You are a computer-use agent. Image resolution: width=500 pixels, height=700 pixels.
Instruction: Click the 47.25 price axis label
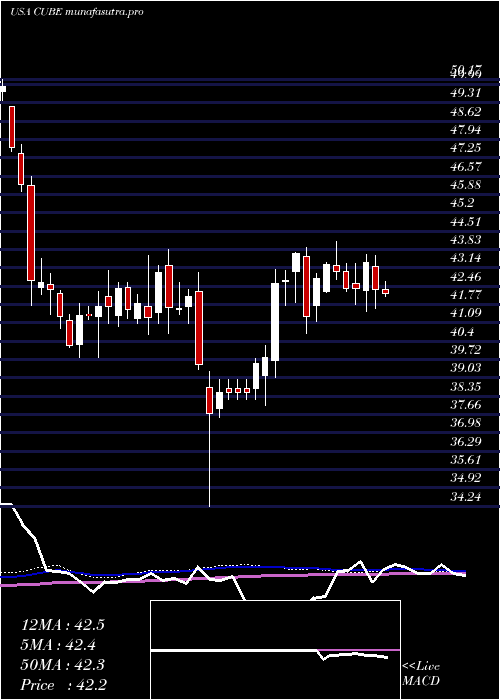point(466,148)
